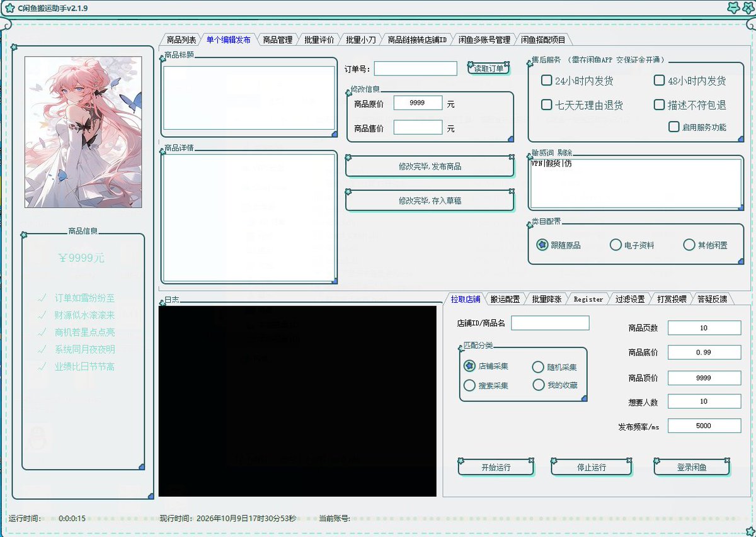Viewport: 756px width, 537px height.
Task: Pick the 其他闲置 radio option
Action: [x=689, y=245]
